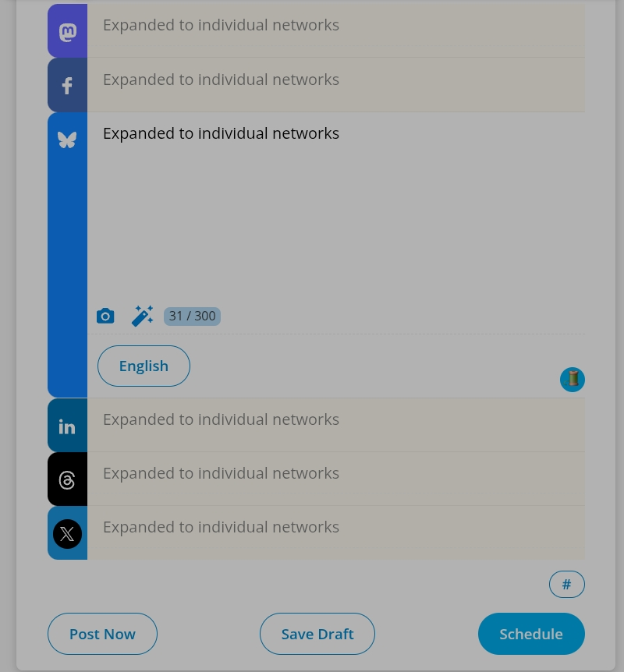Add an image with the camera icon
This screenshot has width=624, height=672.
click(x=105, y=316)
